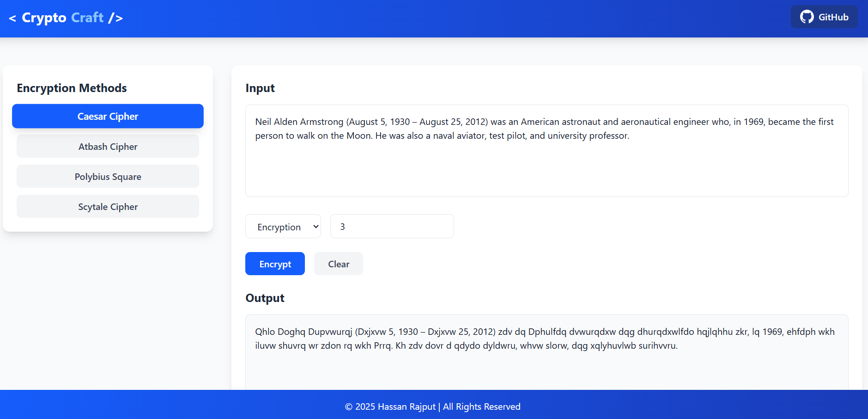Click the chevron arrow on Encryption selector

tap(316, 227)
